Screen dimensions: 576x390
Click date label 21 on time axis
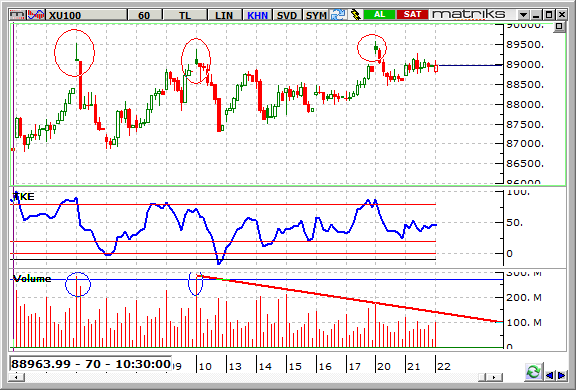[414, 366]
